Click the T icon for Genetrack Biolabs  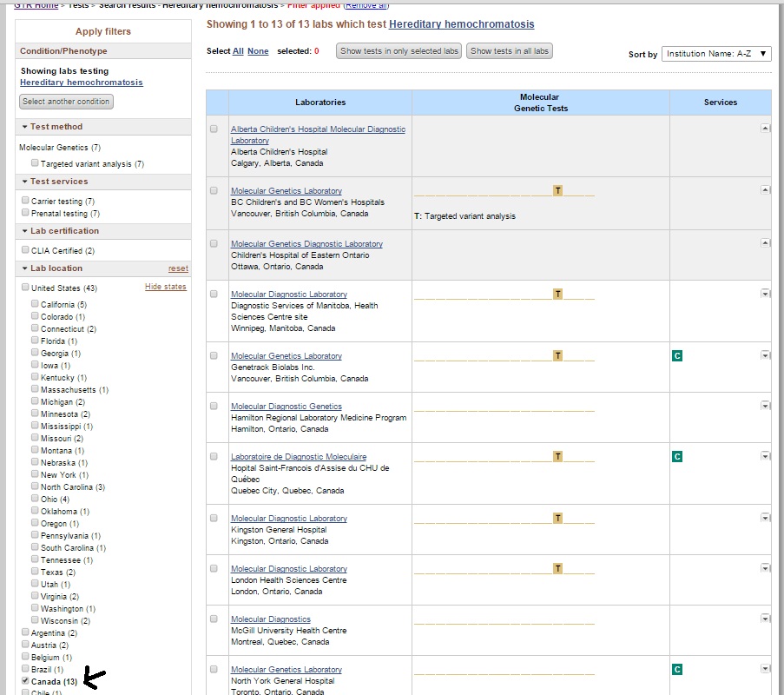[557, 356]
